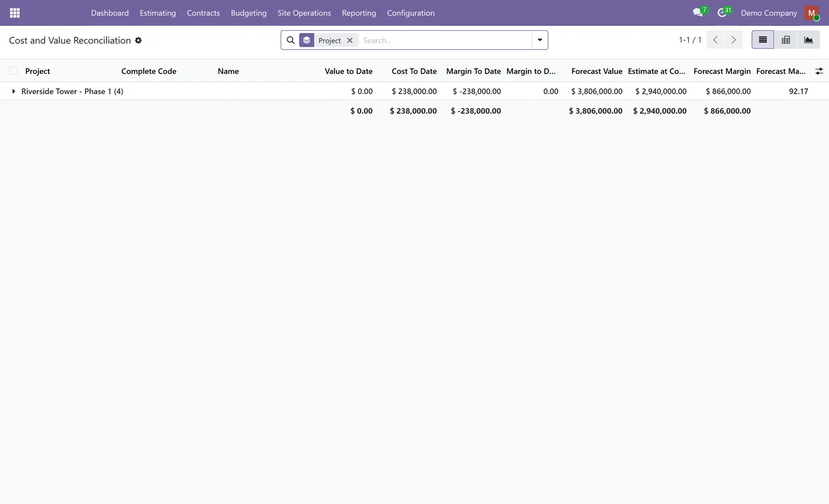The image size is (829, 504).
Task: Expand the Riverside Tower - Phase 1 group
Action: (x=14, y=91)
